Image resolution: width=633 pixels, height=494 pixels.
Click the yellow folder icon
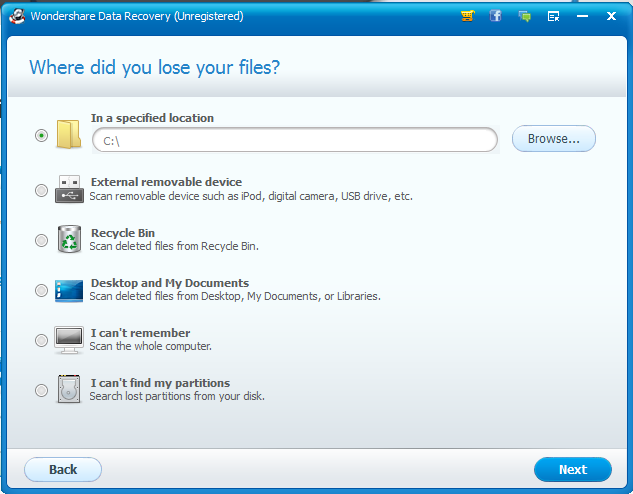pyautogui.click(x=68, y=134)
